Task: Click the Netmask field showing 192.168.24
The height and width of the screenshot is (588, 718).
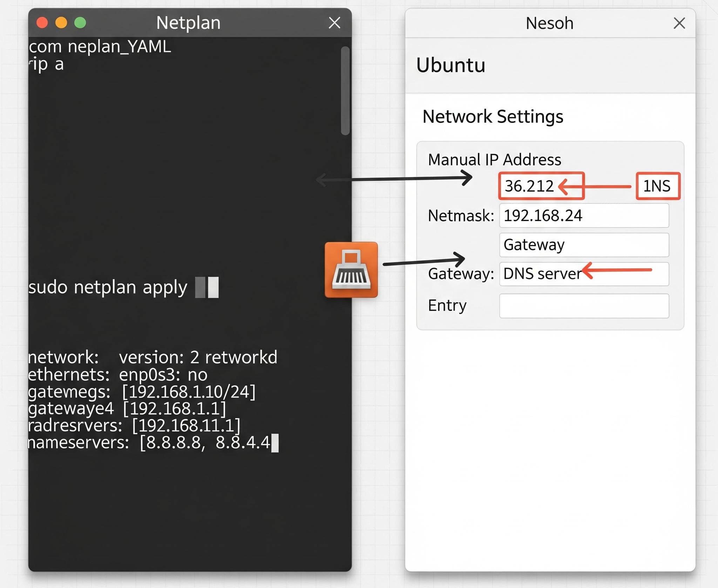Action: click(x=584, y=216)
